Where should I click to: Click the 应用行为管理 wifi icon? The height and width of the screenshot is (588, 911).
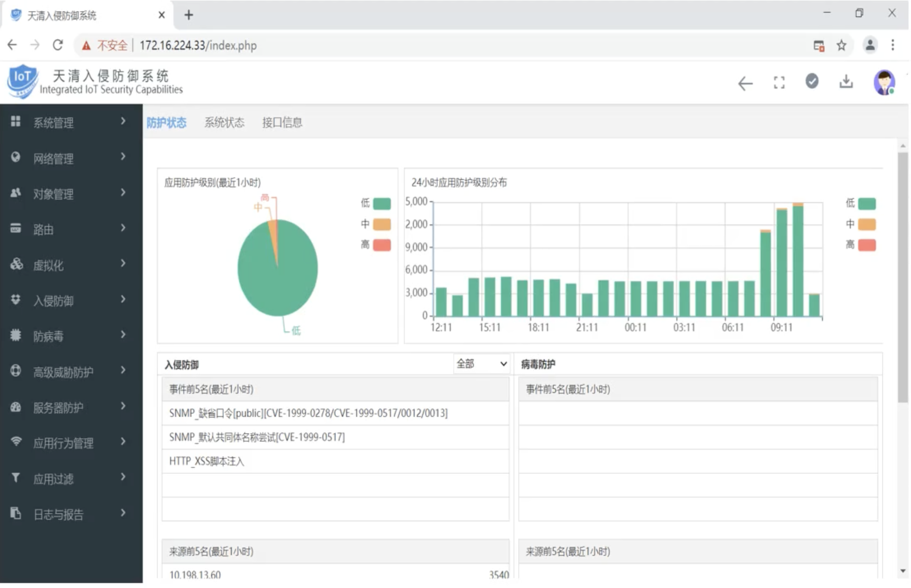[16, 441]
